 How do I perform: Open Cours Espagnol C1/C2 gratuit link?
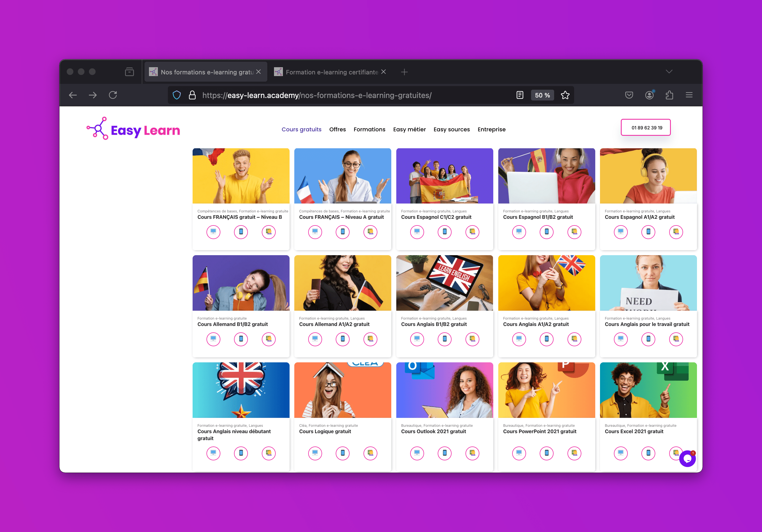pyautogui.click(x=436, y=217)
